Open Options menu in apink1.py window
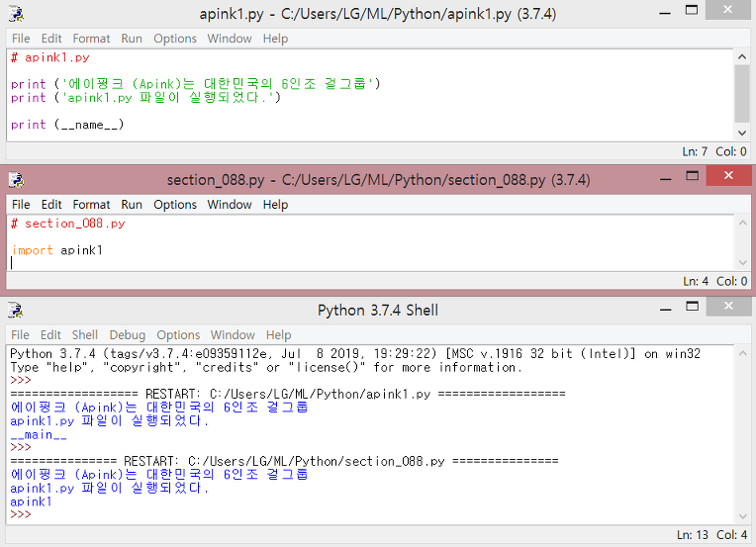This screenshot has width=756, height=547. pos(175,39)
